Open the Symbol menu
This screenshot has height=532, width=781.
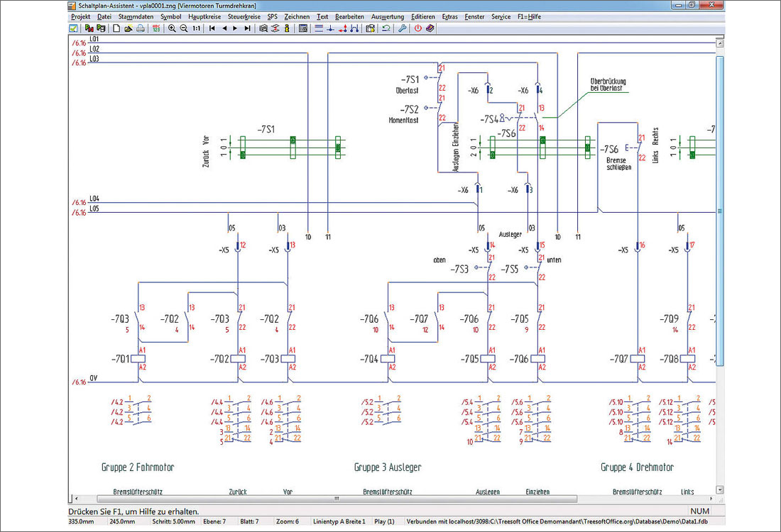point(171,17)
